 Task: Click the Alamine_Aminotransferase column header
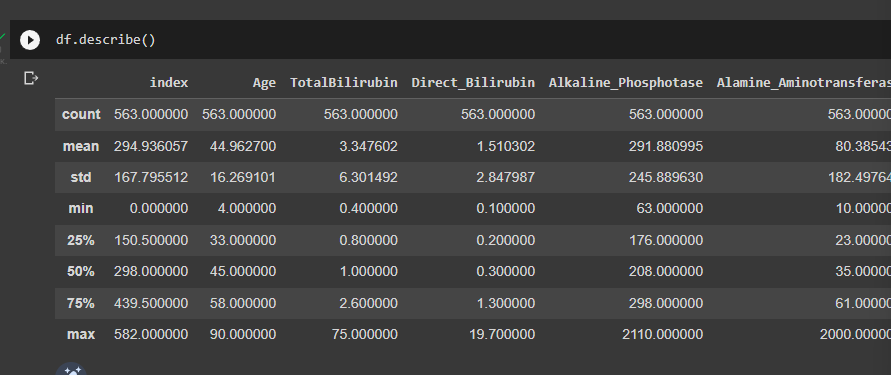point(803,83)
